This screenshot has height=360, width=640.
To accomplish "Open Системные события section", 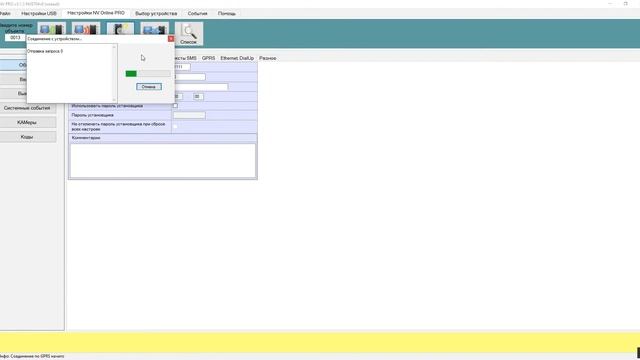I will click(27, 108).
